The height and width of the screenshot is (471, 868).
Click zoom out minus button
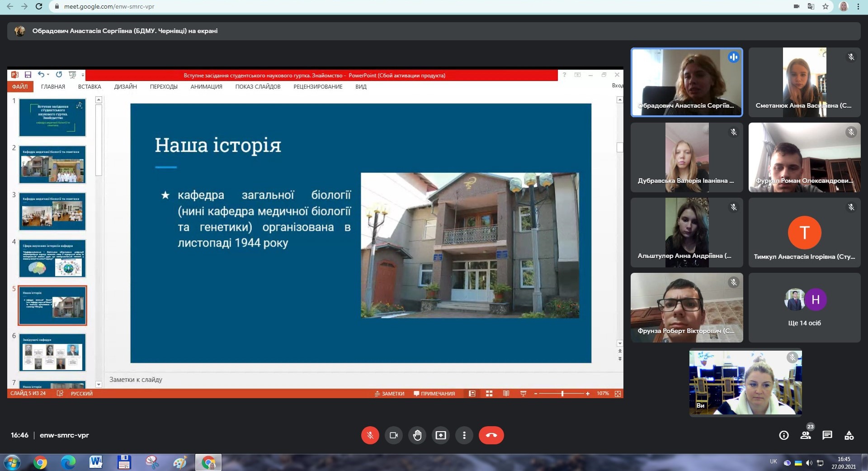click(x=536, y=394)
